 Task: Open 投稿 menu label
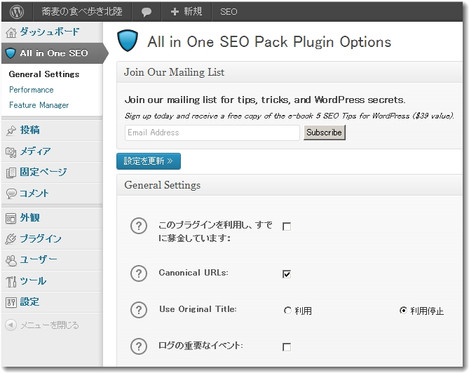30,130
